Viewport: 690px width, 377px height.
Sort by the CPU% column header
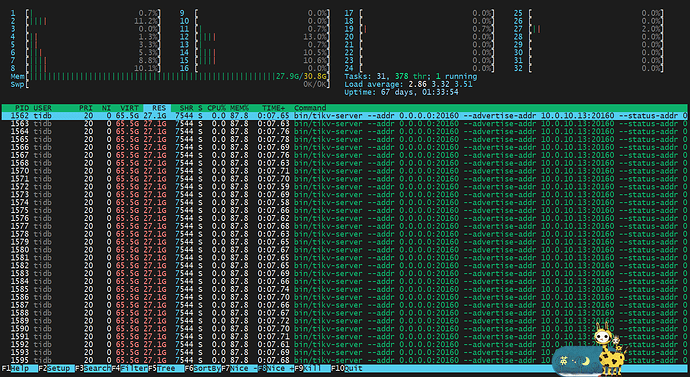pyautogui.click(x=217, y=108)
